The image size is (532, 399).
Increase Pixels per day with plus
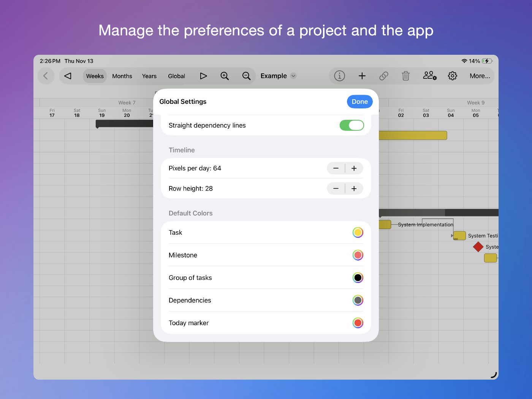click(354, 168)
